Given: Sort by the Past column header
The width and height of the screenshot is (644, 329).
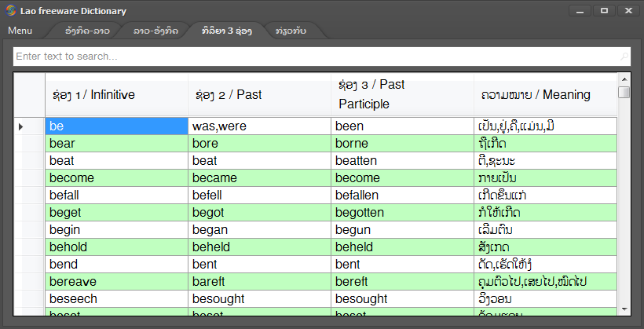Looking at the screenshot, I should [x=258, y=95].
